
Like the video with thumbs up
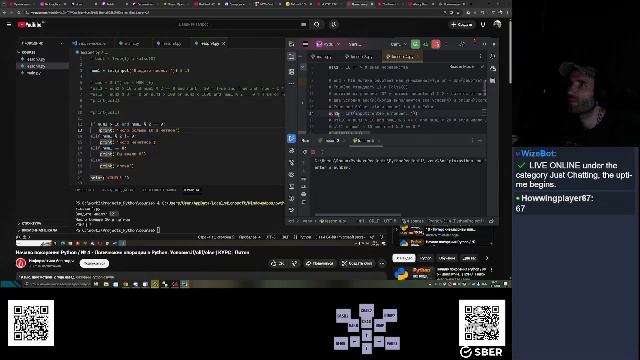[277, 263]
